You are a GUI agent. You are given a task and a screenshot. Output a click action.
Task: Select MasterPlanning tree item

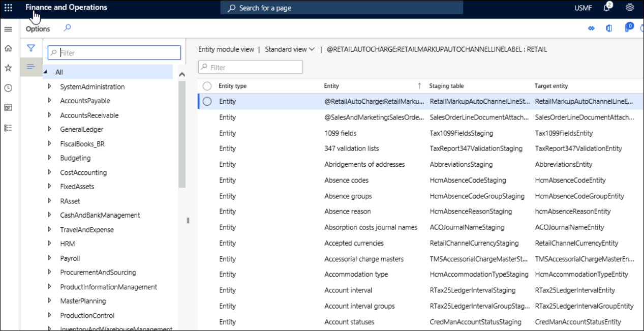(x=83, y=301)
